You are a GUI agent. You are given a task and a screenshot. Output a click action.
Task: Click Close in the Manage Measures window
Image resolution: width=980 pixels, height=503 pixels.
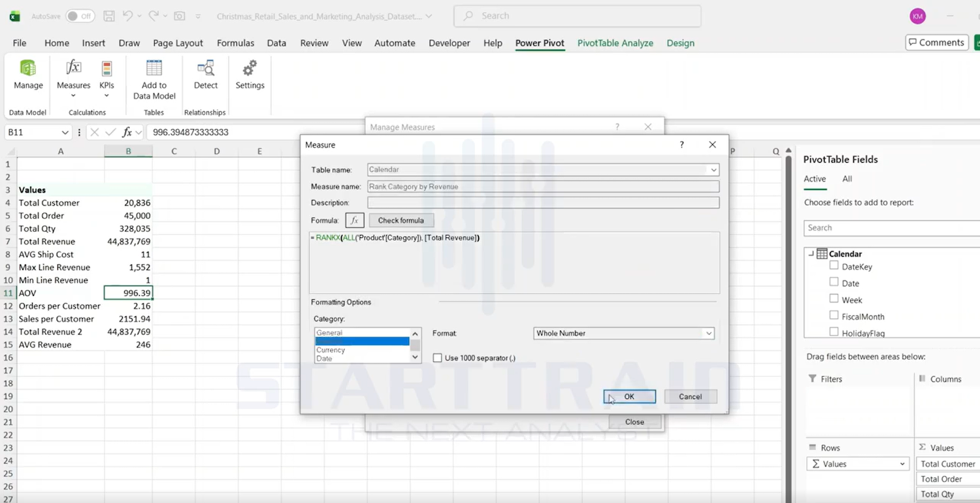(634, 422)
